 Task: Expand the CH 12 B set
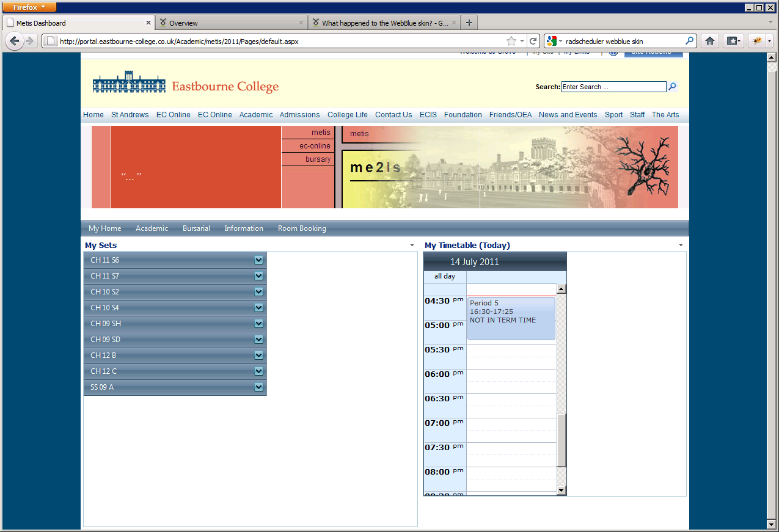tap(259, 355)
